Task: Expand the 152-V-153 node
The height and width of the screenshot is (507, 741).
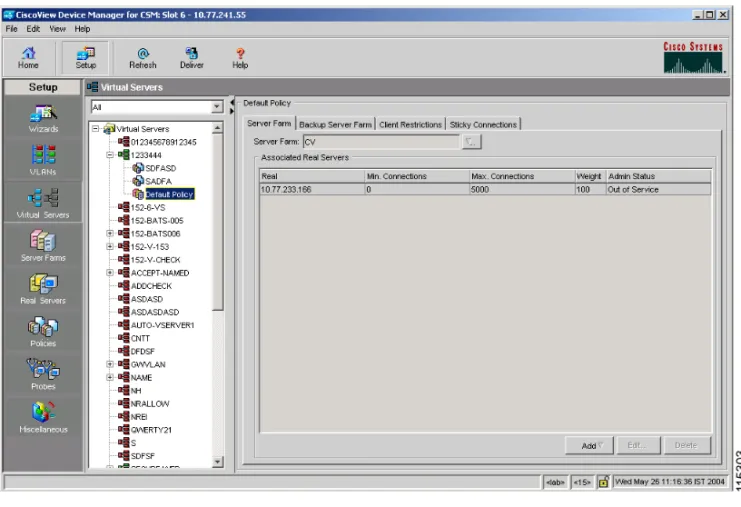Action: pos(110,246)
